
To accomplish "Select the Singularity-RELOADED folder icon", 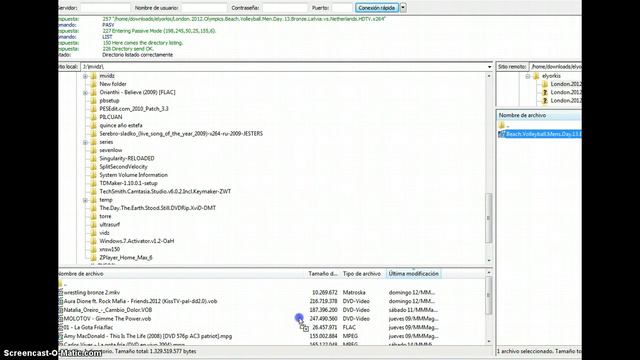I will (93, 158).
